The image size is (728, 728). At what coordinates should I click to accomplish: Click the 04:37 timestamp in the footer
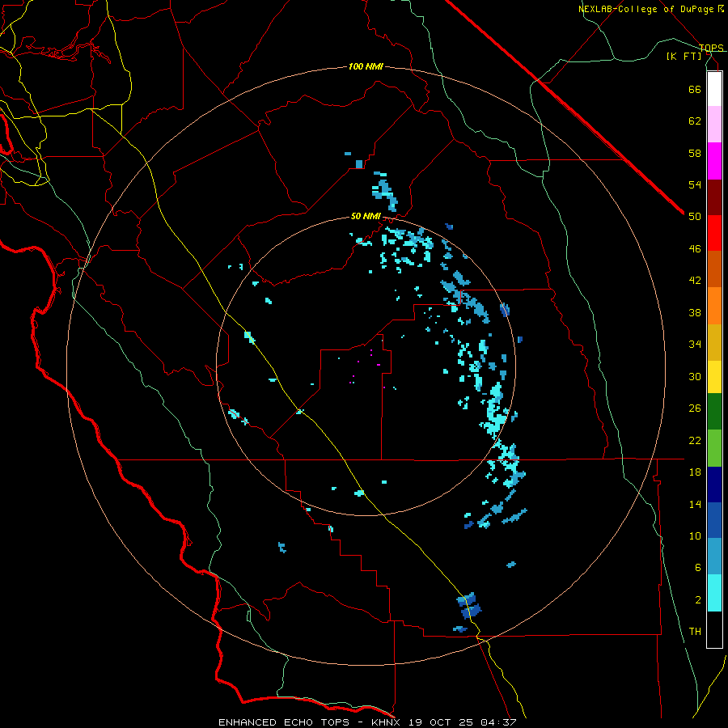point(497,722)
